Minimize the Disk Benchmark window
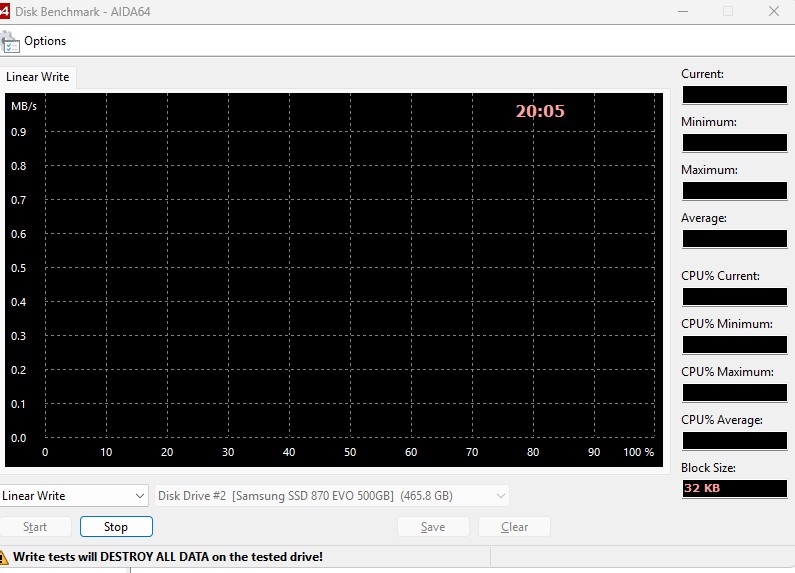This screenshot has width=795, height=573. pos(683,11)
